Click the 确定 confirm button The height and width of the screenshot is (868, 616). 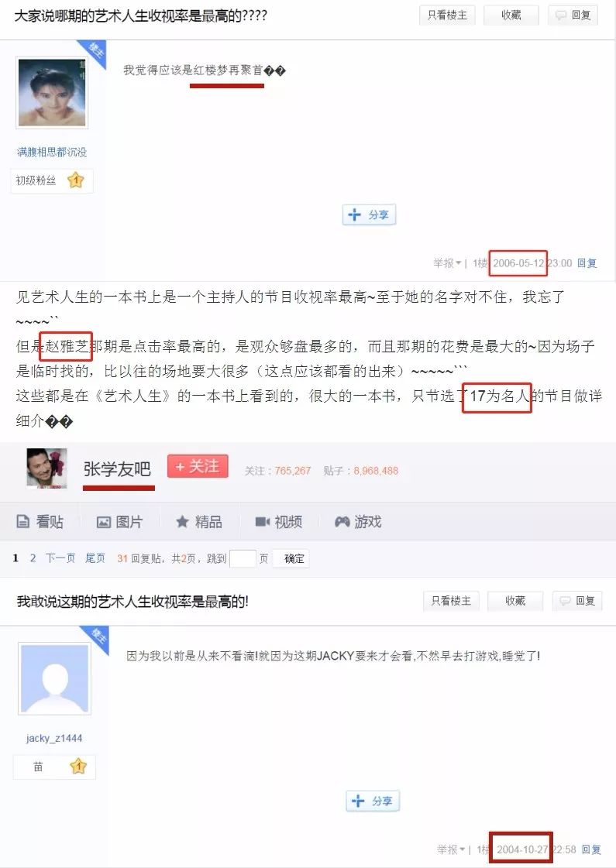294,558
